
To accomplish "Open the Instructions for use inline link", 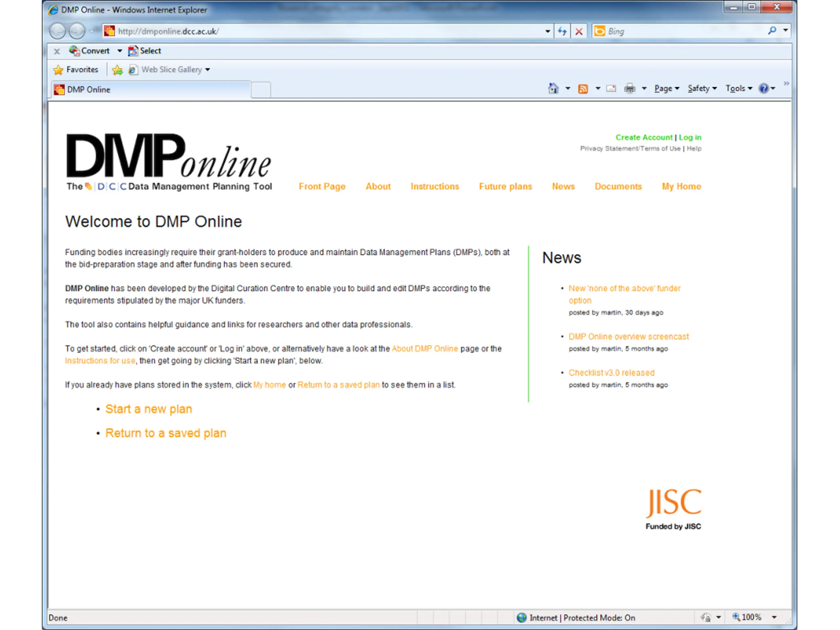I will tap(100, 361).
